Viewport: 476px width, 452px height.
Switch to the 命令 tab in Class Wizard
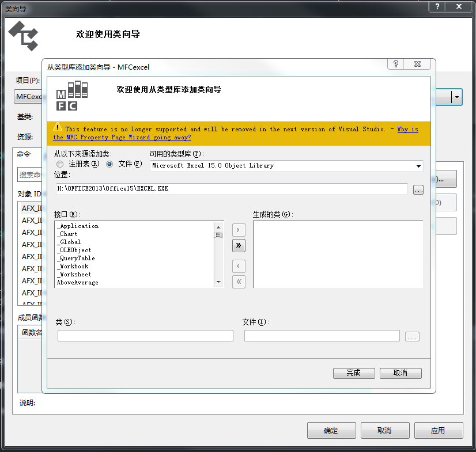coord(24,154)
